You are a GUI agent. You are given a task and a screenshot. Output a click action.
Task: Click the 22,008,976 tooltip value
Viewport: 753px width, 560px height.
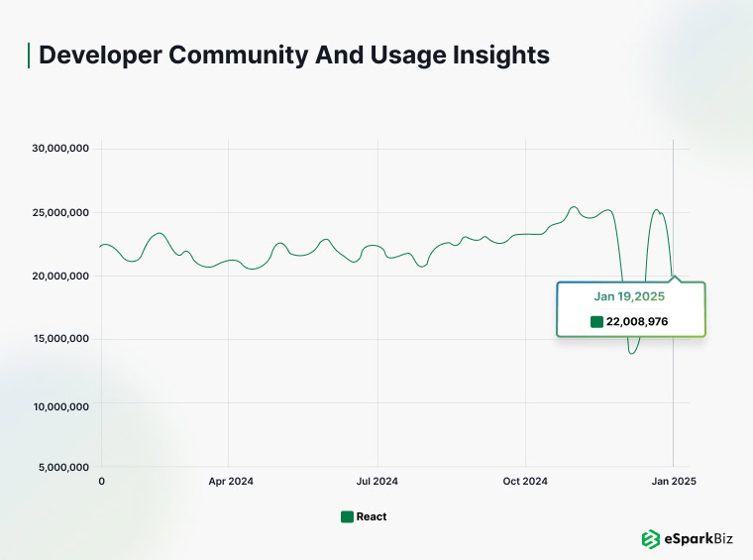pyautogui.click(x=638, y=321)
